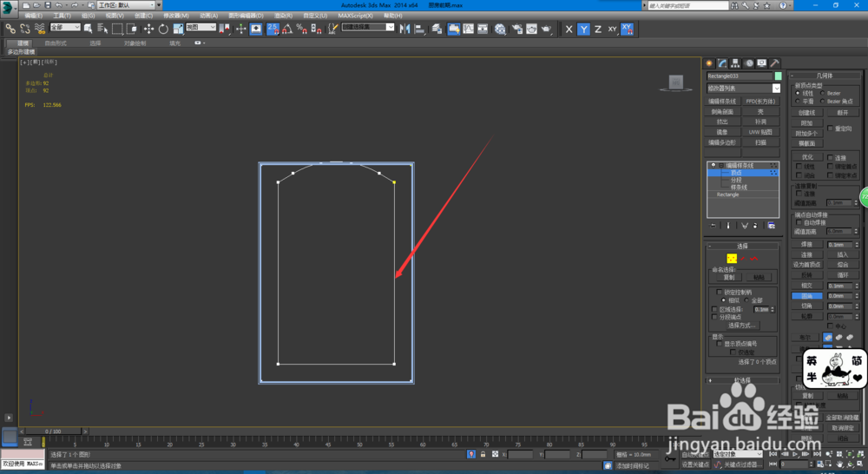Enable the 锁定控制柄 checkbox
Image resolution: width=868 pixels, height=474 pixels.
click(x=719, y=292)
